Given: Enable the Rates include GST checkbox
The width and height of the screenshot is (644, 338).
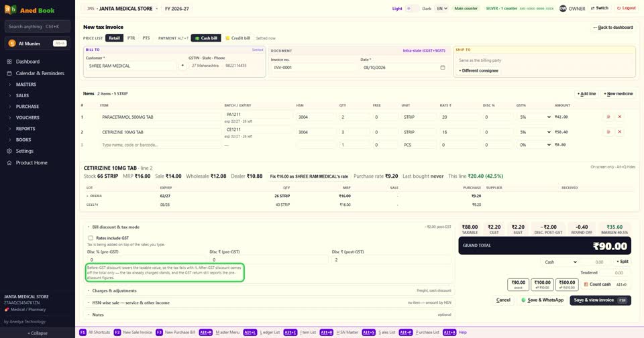Looking at the screenshot, I should coord(91,238).
